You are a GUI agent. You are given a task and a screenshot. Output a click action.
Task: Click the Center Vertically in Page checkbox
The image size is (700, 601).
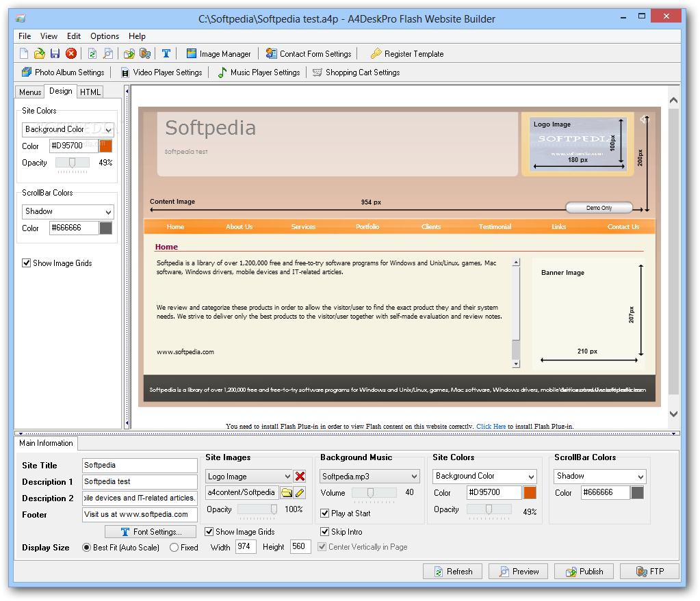(x=322, y=547)
